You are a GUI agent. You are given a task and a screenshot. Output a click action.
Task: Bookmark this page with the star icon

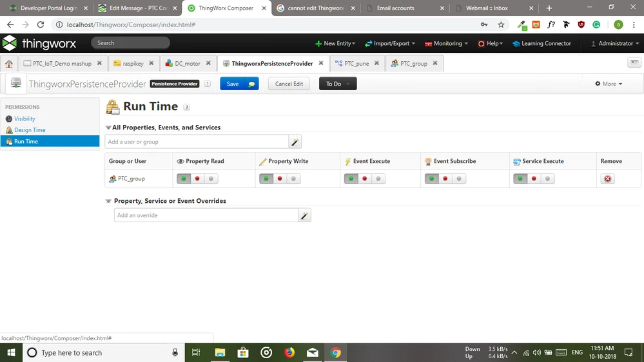pyautogui.click(x=501, y=24)
